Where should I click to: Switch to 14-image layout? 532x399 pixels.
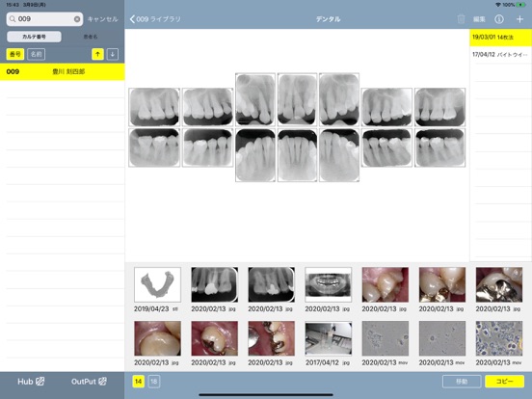[138, 382]
